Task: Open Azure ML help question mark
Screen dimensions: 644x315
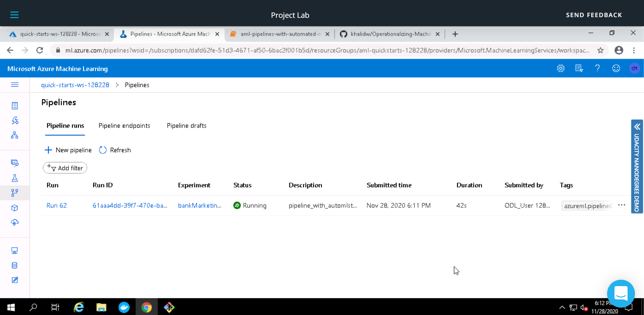Action: tap(597, 69)
